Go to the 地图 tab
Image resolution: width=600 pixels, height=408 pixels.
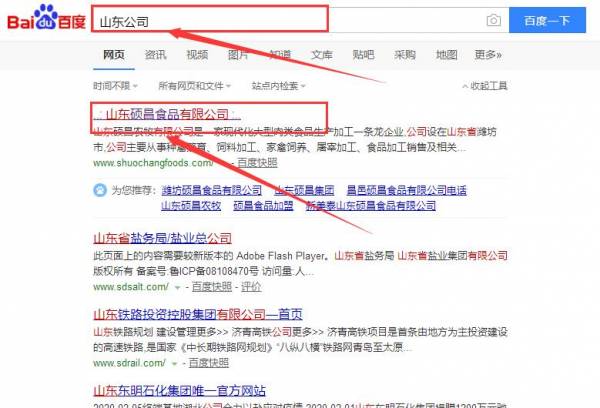coord(446,55)
